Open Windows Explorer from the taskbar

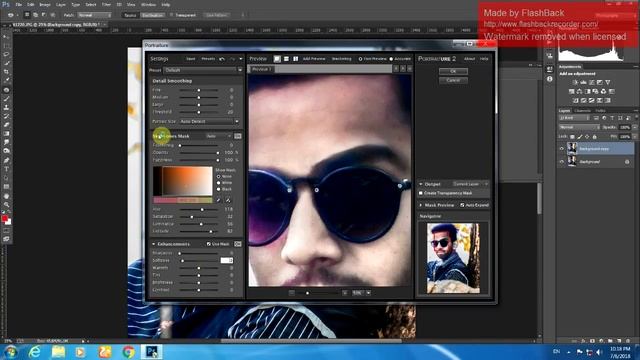tap(58, 351)
